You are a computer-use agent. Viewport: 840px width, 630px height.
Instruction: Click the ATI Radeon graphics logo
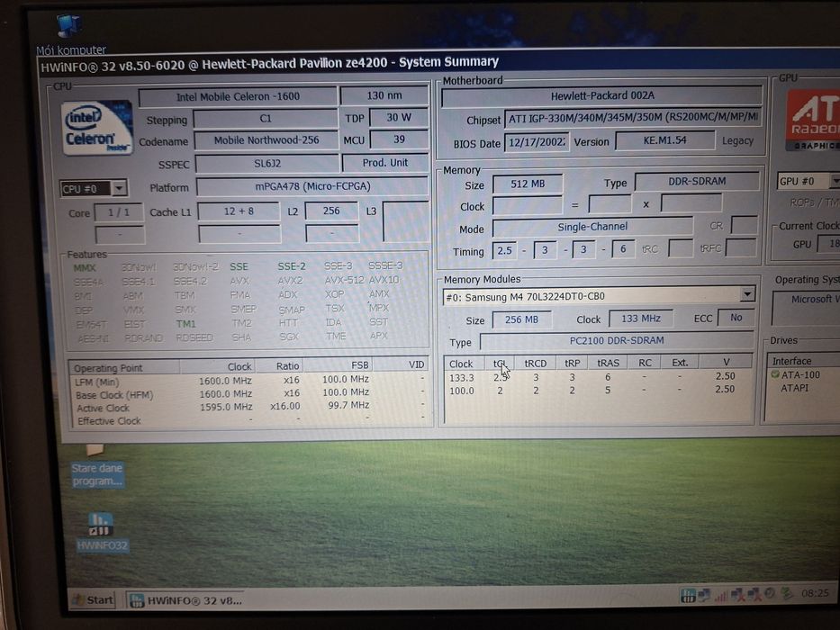point(813,120)
